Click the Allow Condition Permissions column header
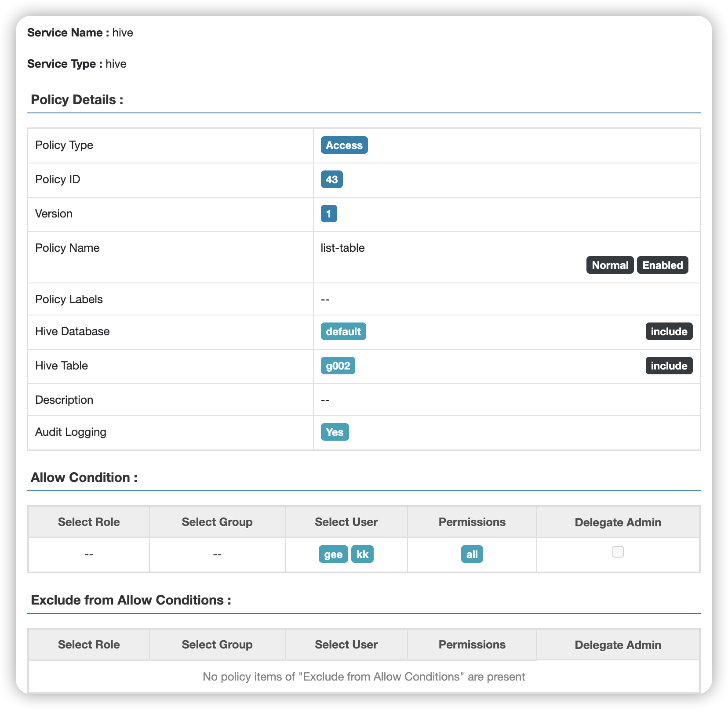This screenshot has width=728, height=710. click(472, 522)
